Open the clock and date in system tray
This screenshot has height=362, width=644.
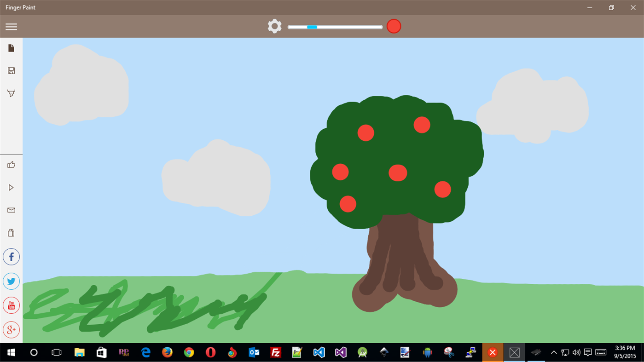[x=624, y=352]
